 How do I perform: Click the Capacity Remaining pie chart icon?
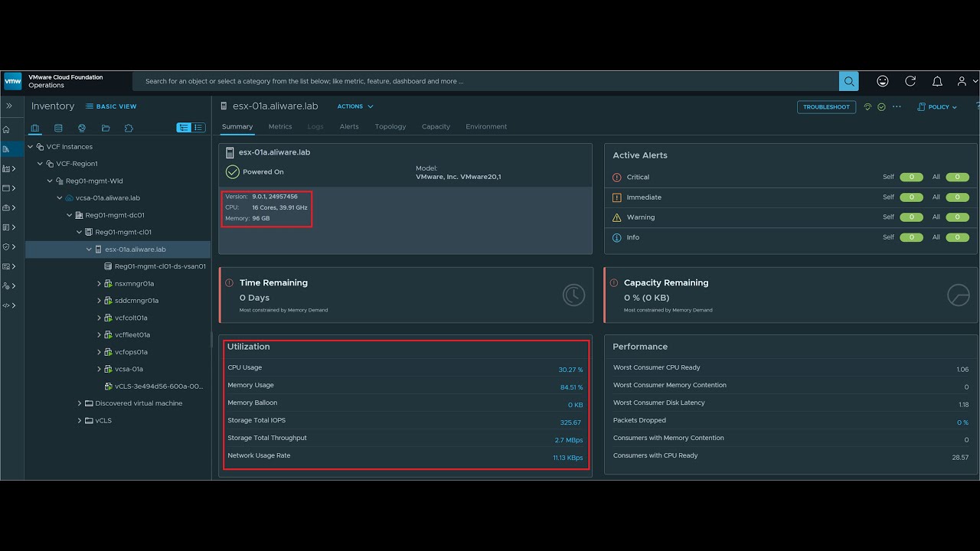coord(959,295)
